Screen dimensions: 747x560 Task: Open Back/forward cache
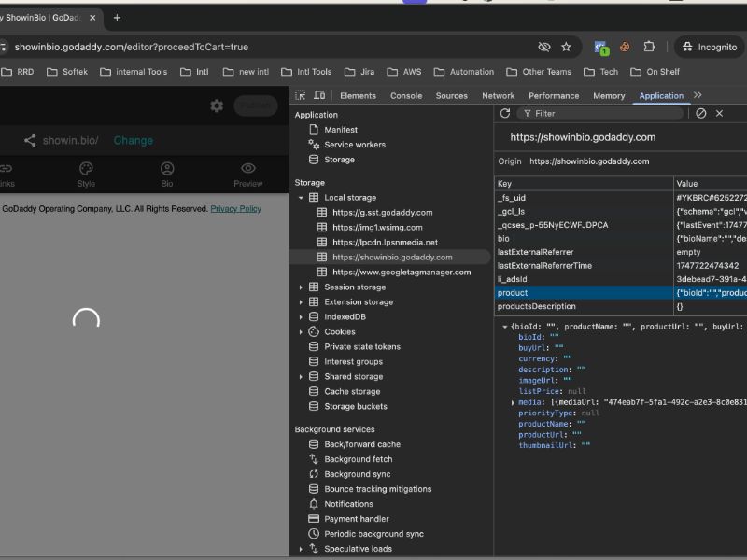[x=362, y=444]
